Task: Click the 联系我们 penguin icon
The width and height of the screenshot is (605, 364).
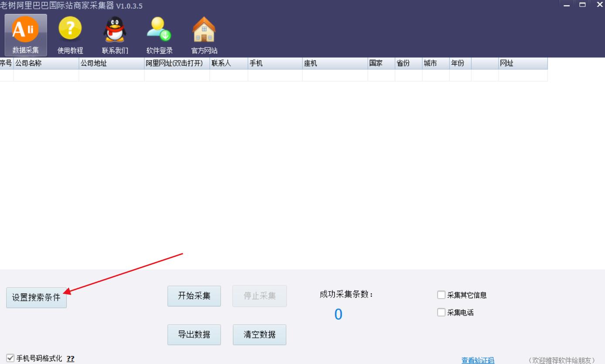Action: [x=115, y=35]
